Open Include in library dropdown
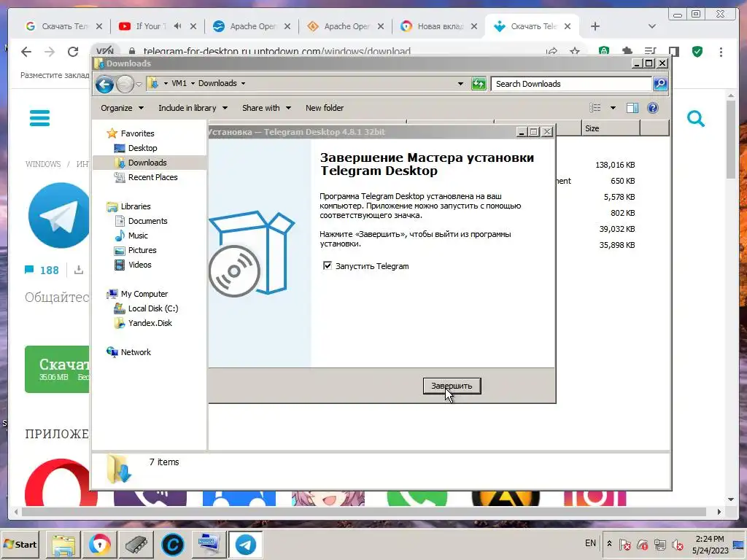Image resolution: width=747 pixels, height=560 pixels. [193, 108]
